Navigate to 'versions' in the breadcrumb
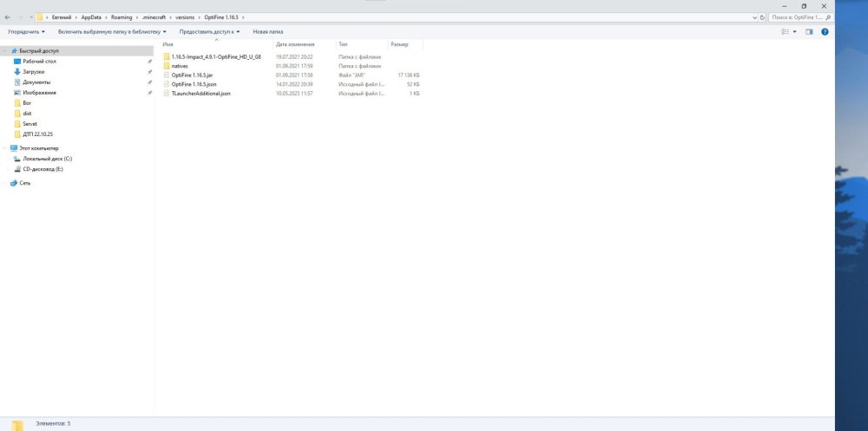This screenshot has height=431, width=868. (185, 17)
